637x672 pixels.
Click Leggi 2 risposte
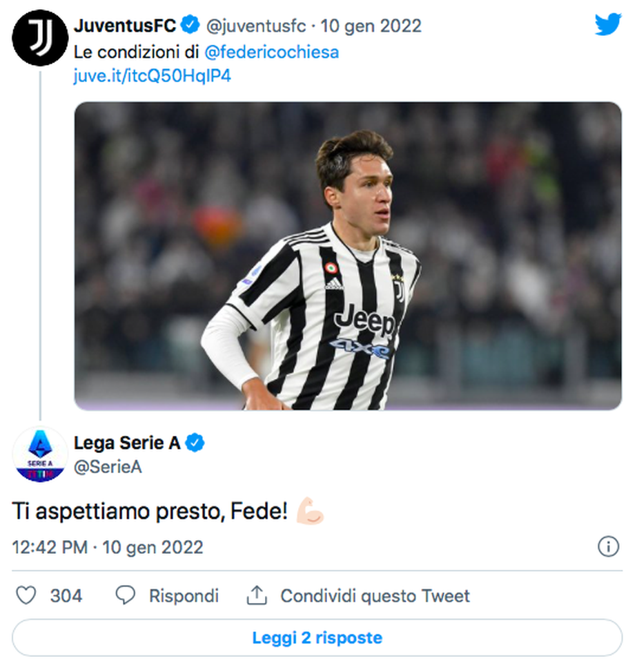[x=318, y=638]
